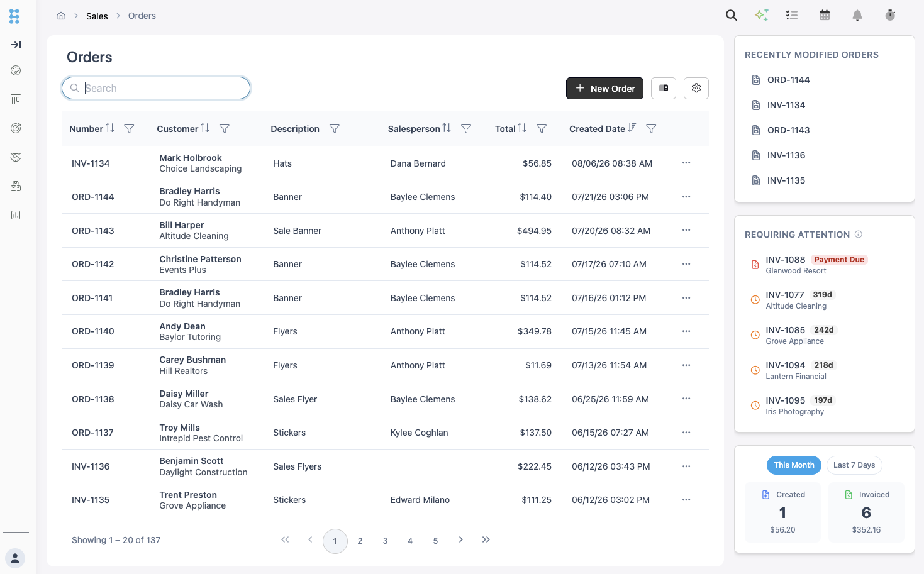
Task: Open the reports chart icon in the sidebar
Action: pyautogui.click(x=16, y=215)
